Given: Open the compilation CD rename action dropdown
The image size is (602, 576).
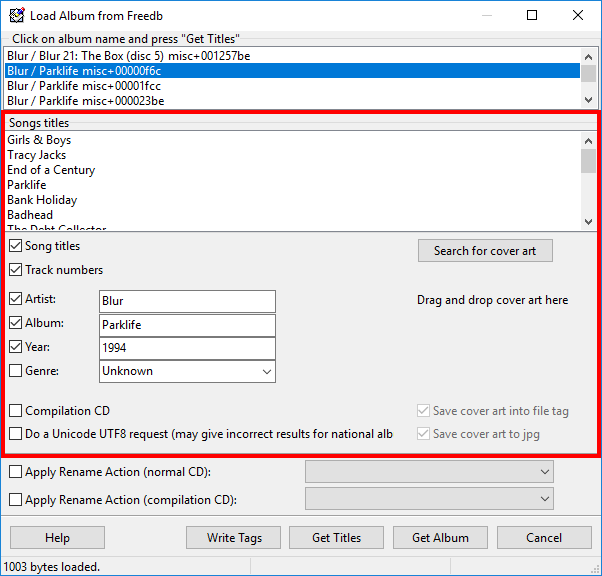Looking at the screenshot, I should click(429, 499).
